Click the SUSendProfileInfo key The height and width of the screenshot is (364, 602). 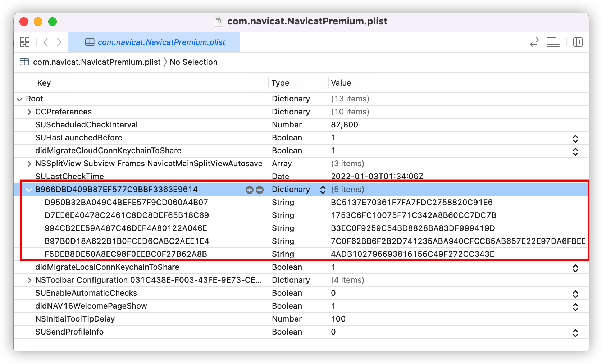coord(69,332)
